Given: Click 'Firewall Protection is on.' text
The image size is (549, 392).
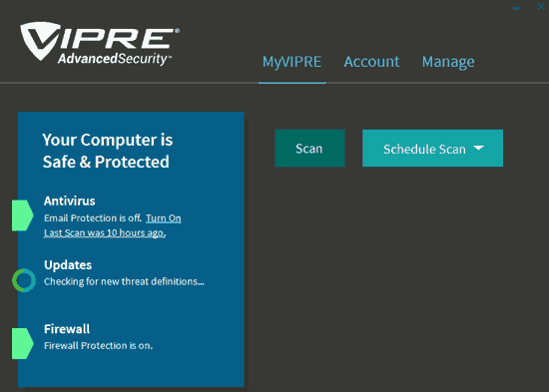Looking at the screenshot, I should pos(99,345).
